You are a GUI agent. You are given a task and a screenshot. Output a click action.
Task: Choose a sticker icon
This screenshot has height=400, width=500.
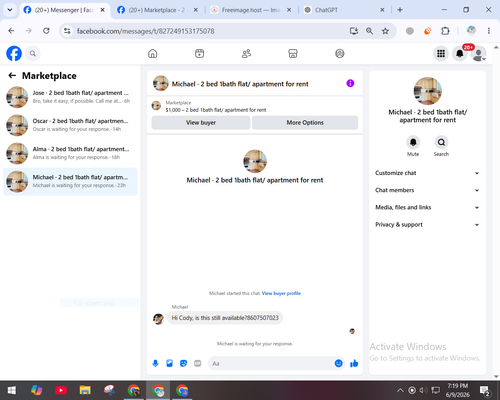tap(183, 363)
